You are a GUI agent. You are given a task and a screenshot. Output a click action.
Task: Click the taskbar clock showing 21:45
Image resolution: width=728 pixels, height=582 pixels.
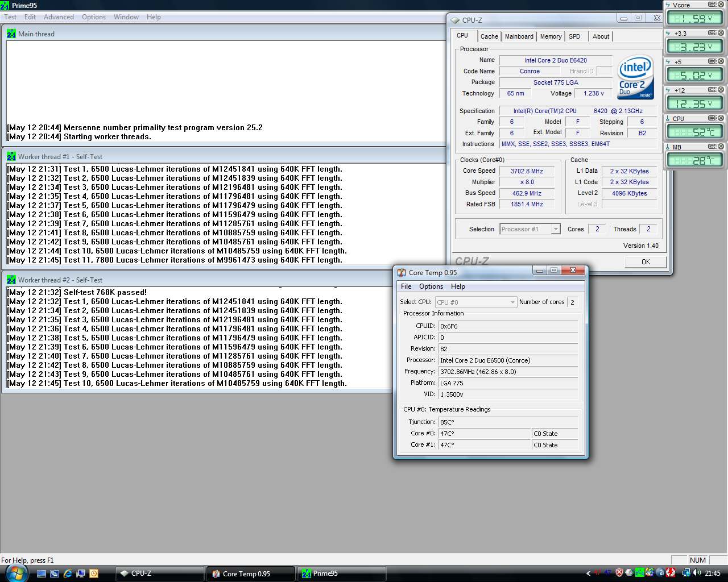pyautogui.click(x=713, y=573)
